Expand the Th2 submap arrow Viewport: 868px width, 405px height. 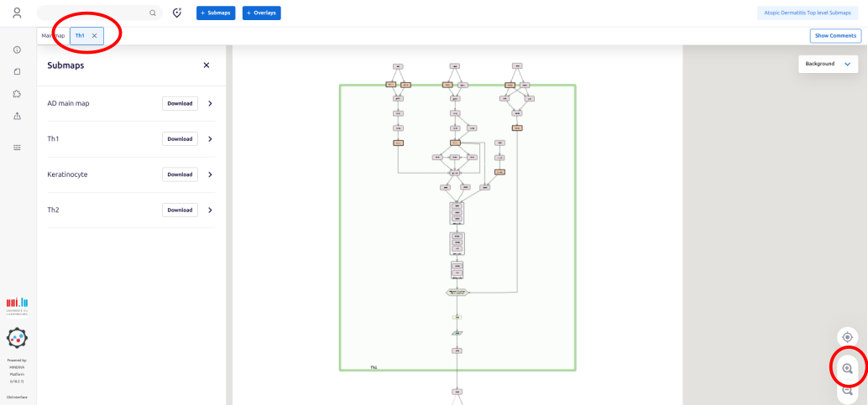[x=210, y=210]
